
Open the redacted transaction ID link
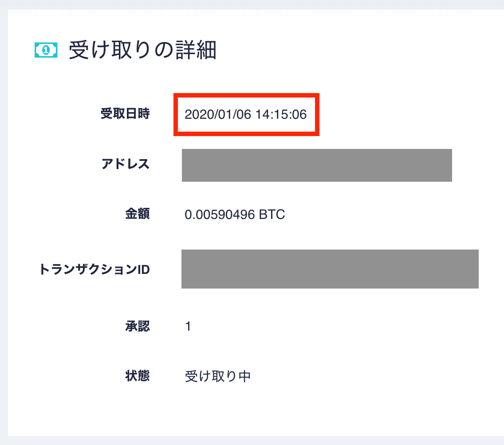(x=330, y=269)
